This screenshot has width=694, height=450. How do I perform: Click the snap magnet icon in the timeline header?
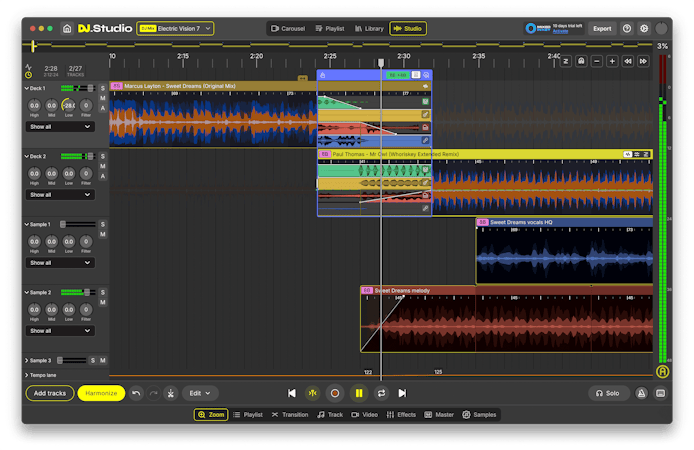point(581,61)
